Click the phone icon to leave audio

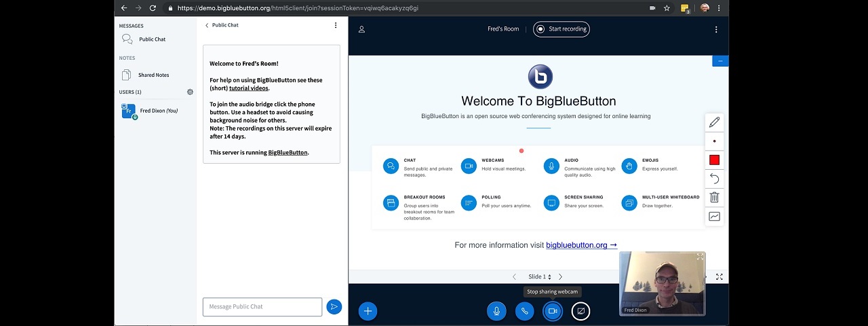click(x=524, y=311)
